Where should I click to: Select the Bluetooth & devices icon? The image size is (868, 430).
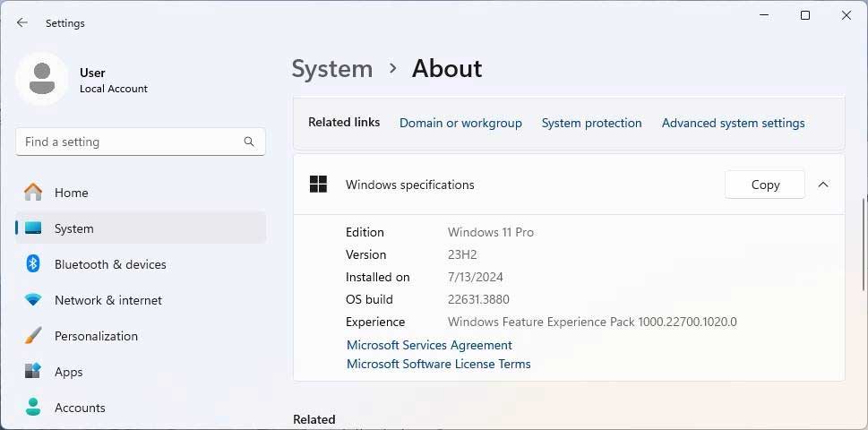33,264
